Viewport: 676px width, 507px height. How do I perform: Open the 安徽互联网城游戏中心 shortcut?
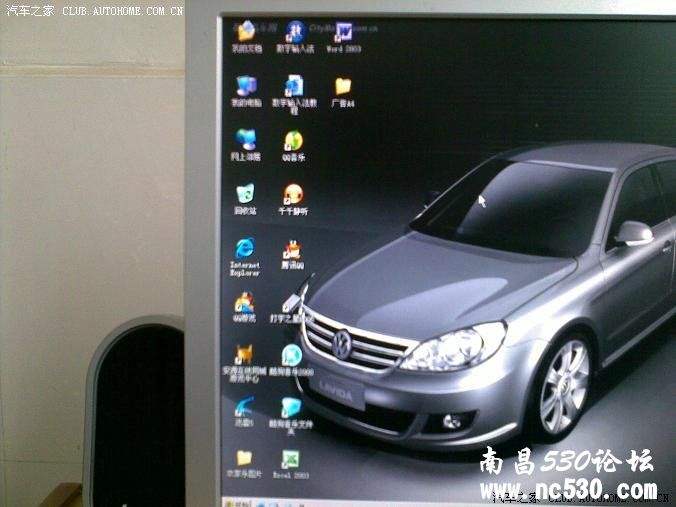pos(243,355)
